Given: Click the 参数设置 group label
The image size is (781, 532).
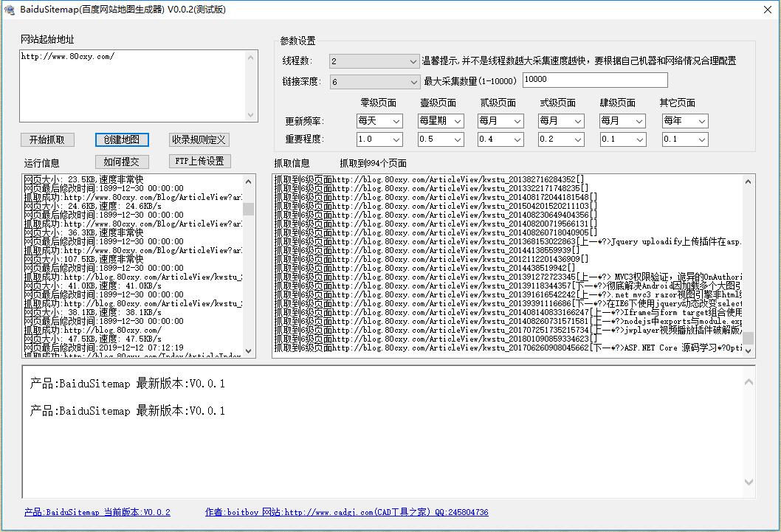Looking at the screenshot, I should [x=297, y=41].
